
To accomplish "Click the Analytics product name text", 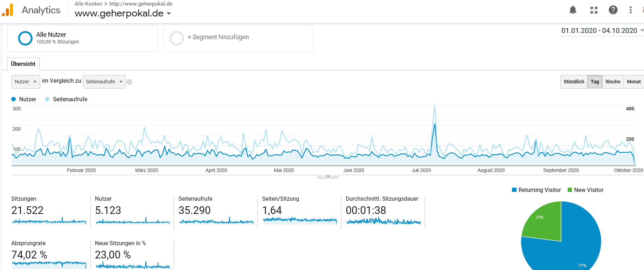I will point(41,10).
